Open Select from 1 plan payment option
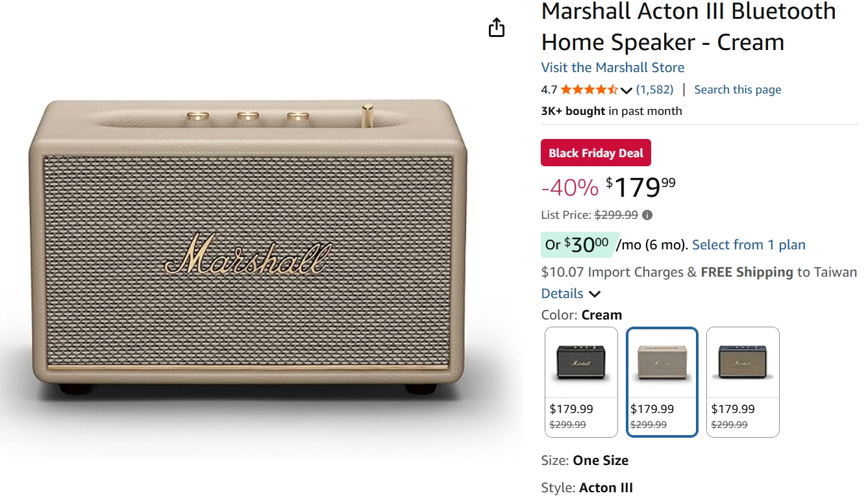Image resolution: width=868 pixels, height=502 pixels. coord(749,245)
